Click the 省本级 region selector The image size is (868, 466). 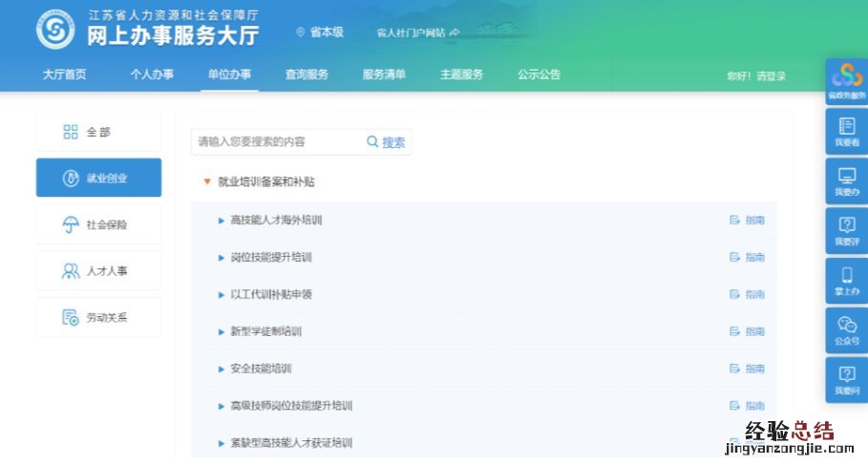coord(327,32)
